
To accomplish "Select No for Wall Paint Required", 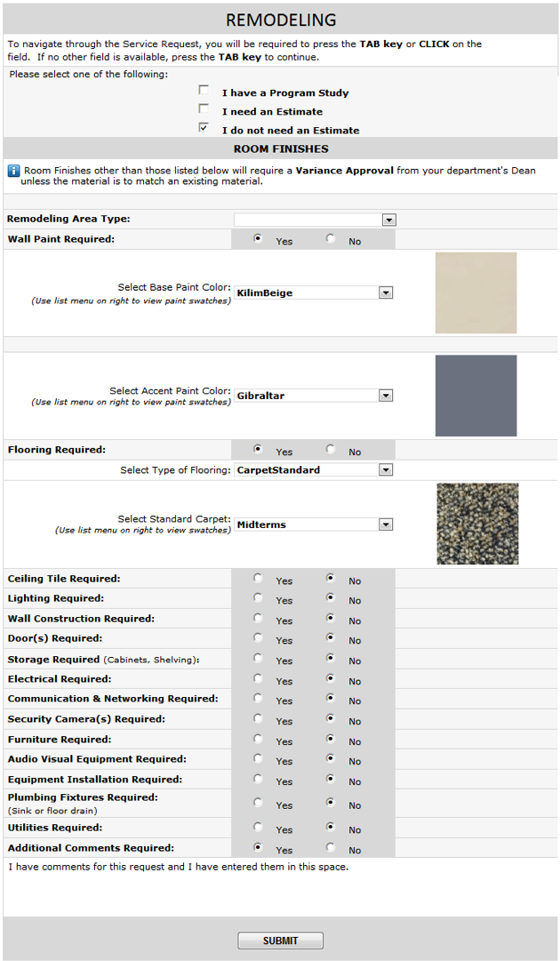I will point(331,239).
